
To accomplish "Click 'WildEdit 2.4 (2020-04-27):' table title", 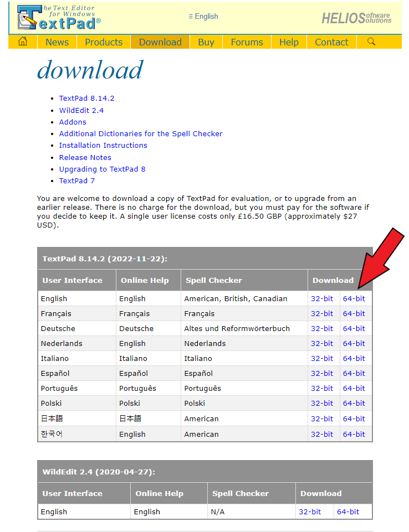I will point(99,472).
